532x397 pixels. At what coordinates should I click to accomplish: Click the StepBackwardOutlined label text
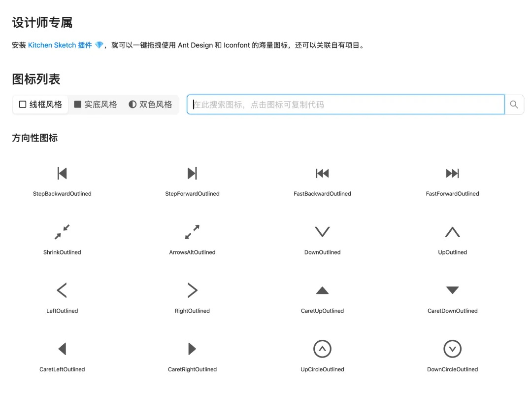[x=62, y=194]
